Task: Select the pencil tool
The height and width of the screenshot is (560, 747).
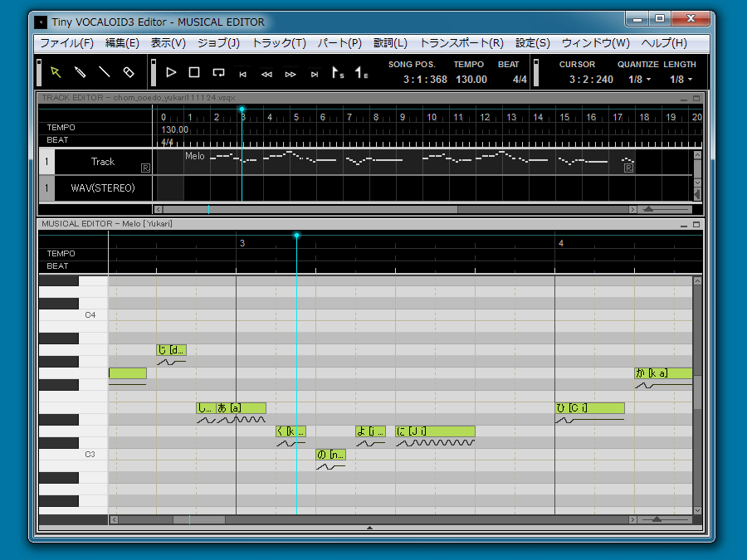Action: [80, 72]
